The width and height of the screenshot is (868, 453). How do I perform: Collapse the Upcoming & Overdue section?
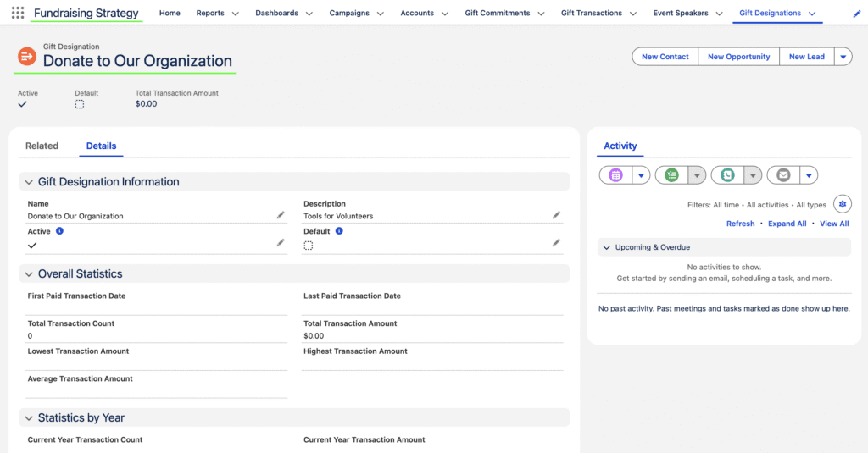tap(606, 247)
